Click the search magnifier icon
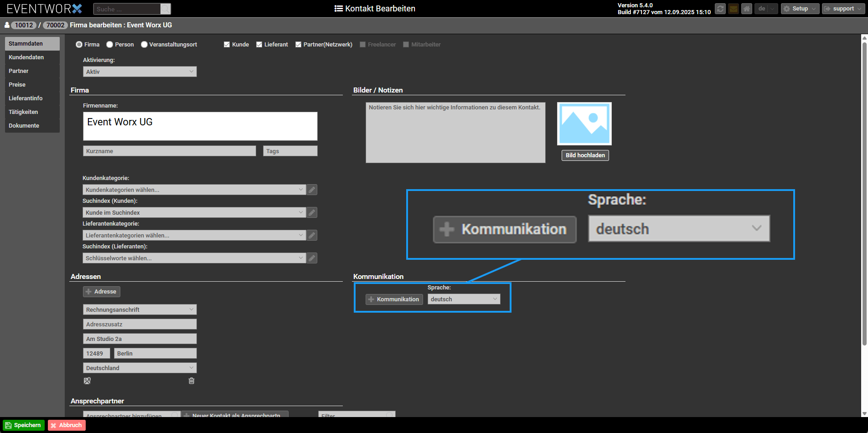 click(x=165, y=9)
